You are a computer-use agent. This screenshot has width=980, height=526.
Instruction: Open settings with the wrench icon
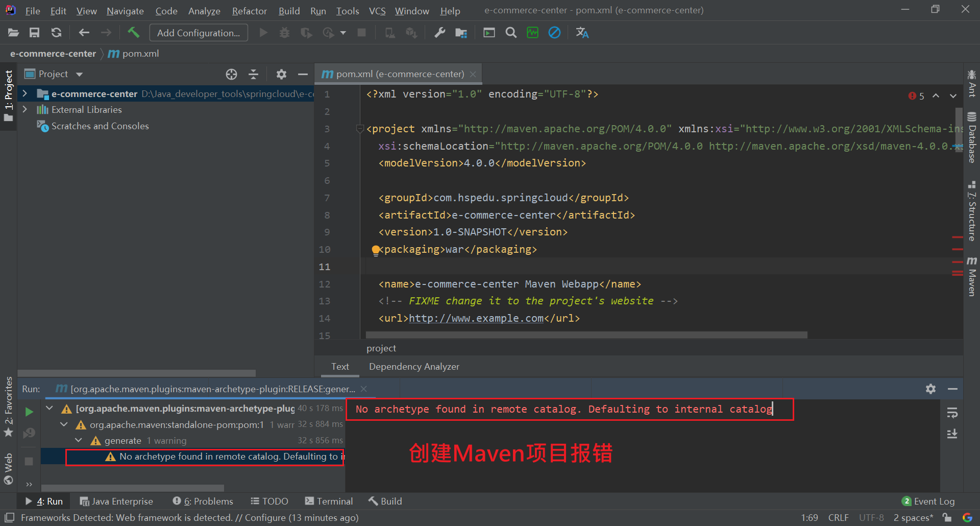(x=439, y=33)
